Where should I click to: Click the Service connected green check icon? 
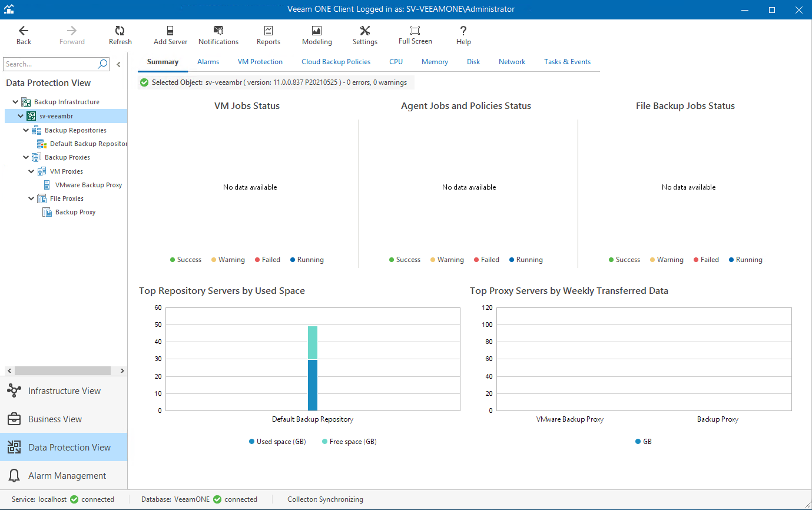click(x=74, y=499)
